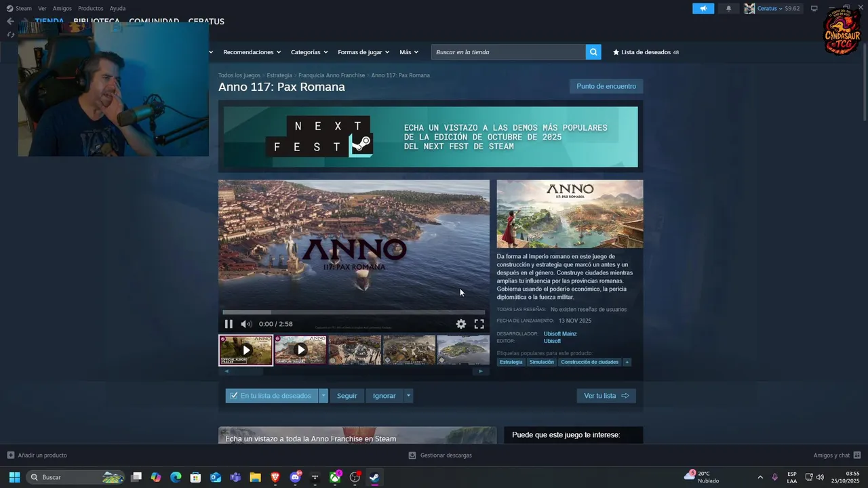Open the Ignorar dropdown arrow
The height and width of the screenshot is (488, 868).
[408, 396]
